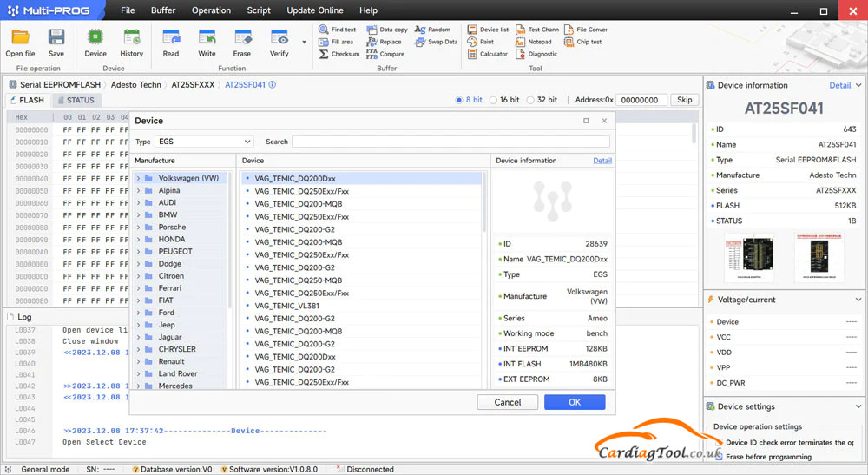Click the Swap Data tool
This screenshot has height=475, width=868.
pos(437,42)
